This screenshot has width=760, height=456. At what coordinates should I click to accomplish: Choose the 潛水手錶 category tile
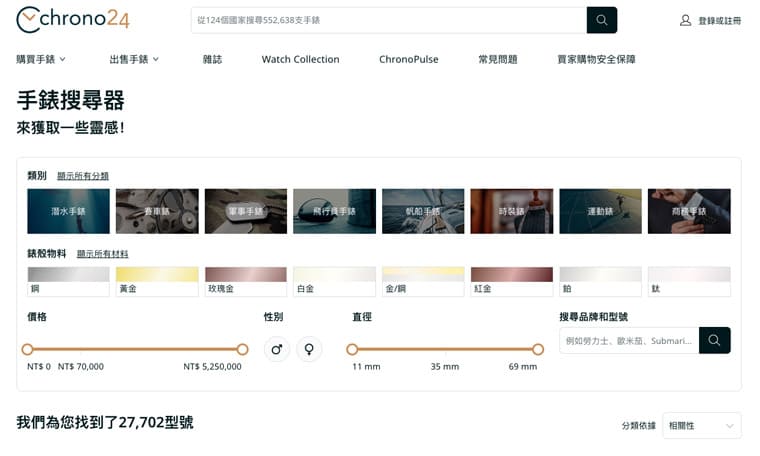[x=68, y=211]
